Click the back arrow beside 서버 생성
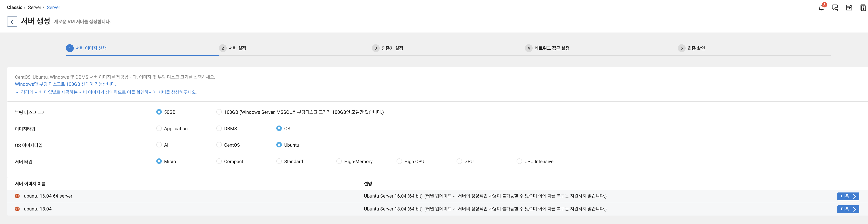The height and width of the screenshot is (224, 868). coord(12,22)
